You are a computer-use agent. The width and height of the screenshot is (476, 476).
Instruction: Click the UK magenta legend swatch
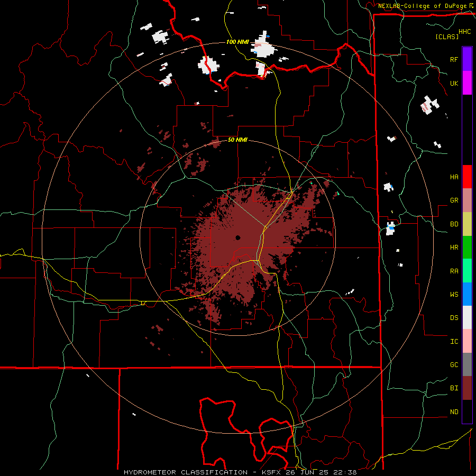pyautogui.click(x=467, y=83)
